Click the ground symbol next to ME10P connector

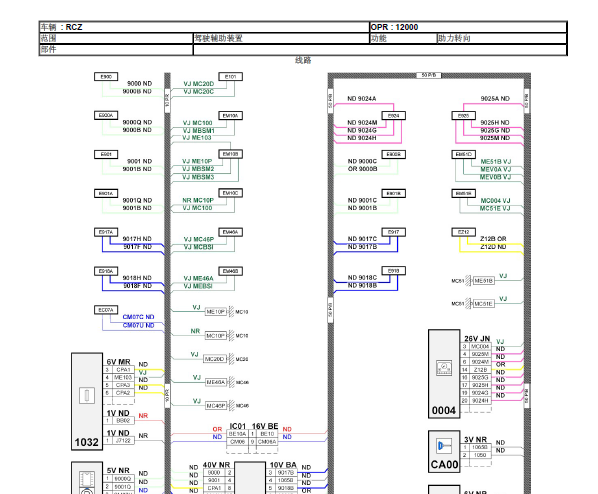pyautogui.click(x=231, y=312)
